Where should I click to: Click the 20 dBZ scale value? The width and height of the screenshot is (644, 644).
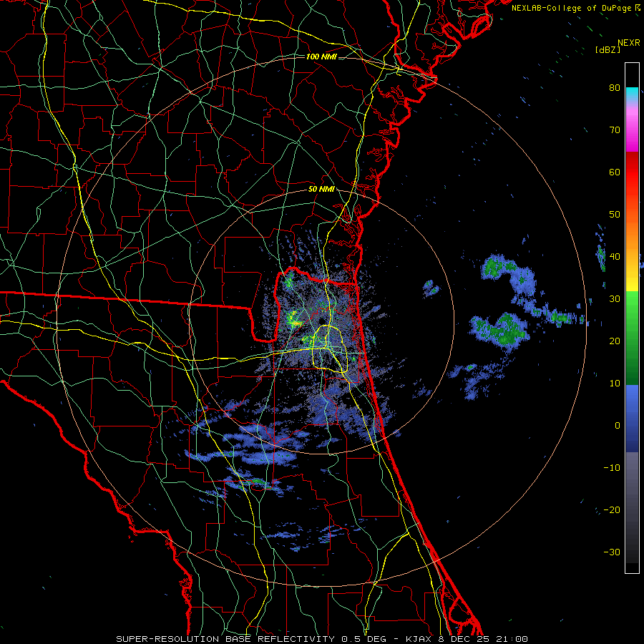[x=615, y=341]
